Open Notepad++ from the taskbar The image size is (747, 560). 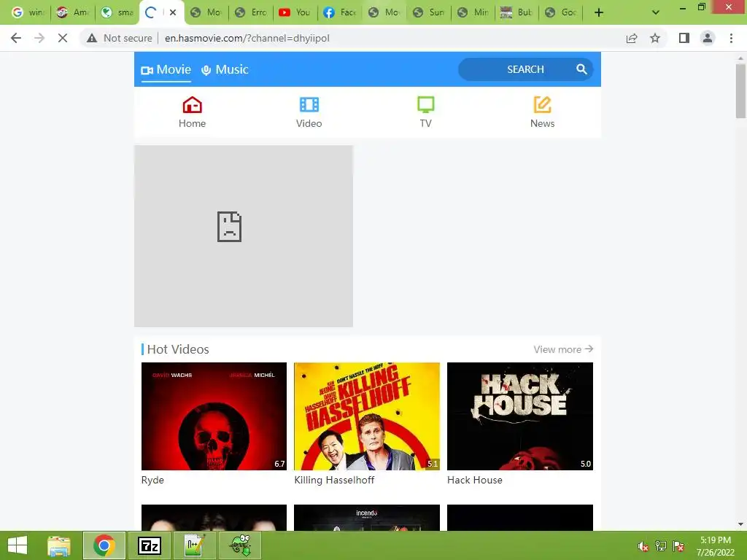[x=194, y=545]
